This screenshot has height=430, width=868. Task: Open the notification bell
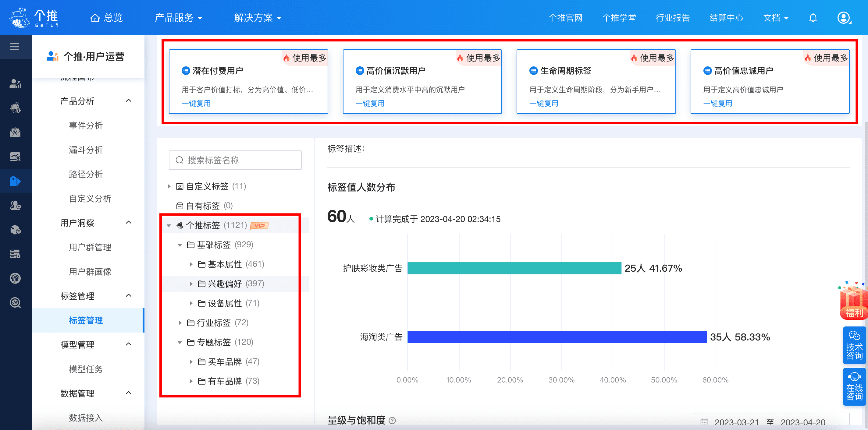point(813,17)
